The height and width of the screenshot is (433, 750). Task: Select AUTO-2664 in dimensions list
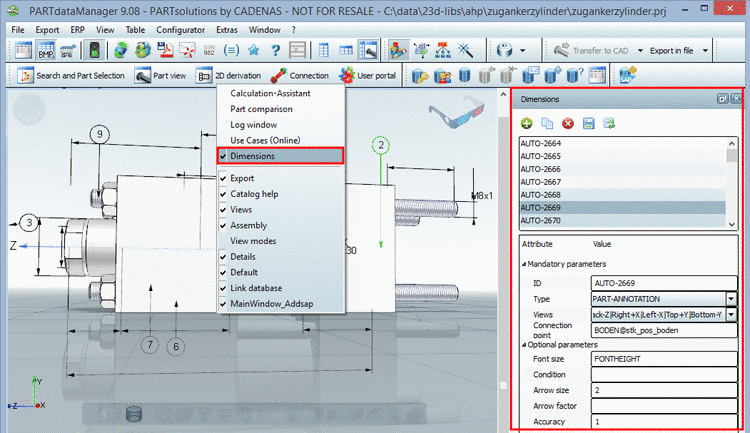point(623,143)
